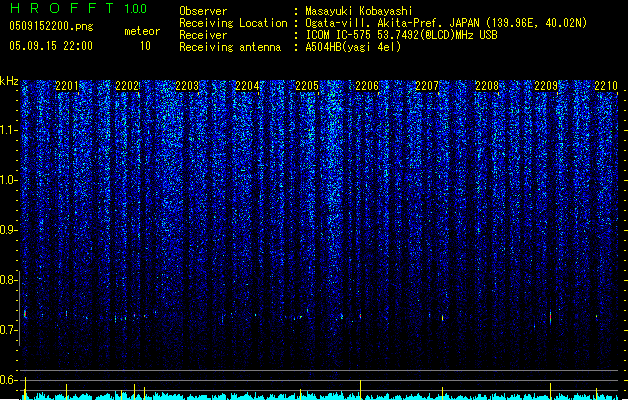Click the red meteor echo just before 2206

[x=360, y=317]
